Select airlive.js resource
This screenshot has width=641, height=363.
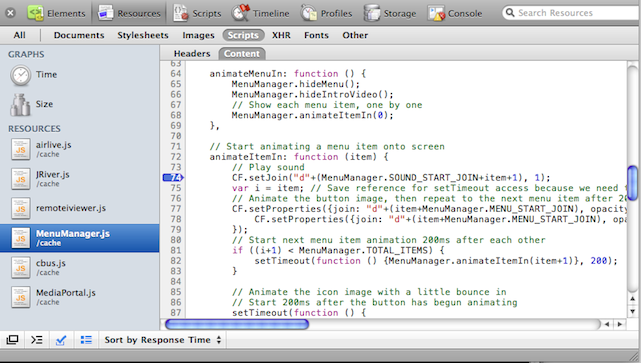coord(80,149)
